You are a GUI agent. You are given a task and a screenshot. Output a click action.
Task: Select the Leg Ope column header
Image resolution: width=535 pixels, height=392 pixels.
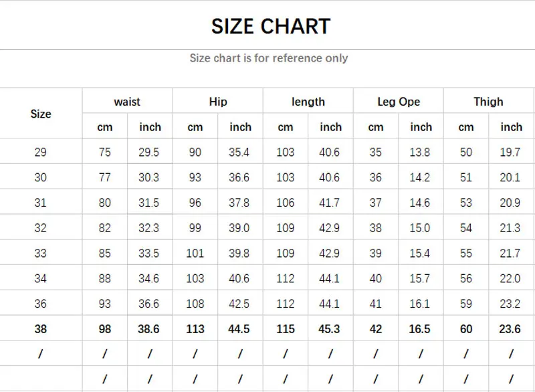(x=399, y=102)
